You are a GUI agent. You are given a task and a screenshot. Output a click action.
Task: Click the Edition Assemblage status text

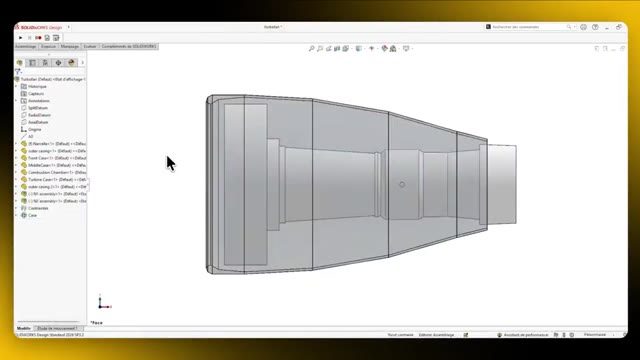coord(436,335)
